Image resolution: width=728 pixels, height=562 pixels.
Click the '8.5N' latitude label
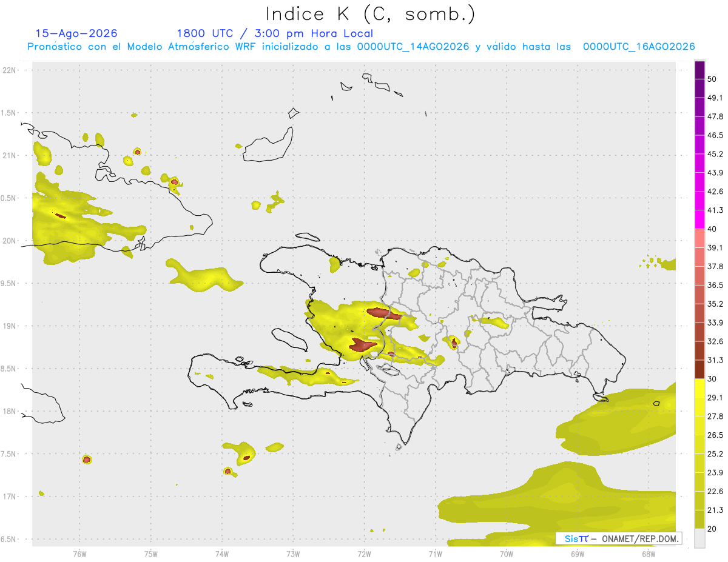[x=9, y=369]
